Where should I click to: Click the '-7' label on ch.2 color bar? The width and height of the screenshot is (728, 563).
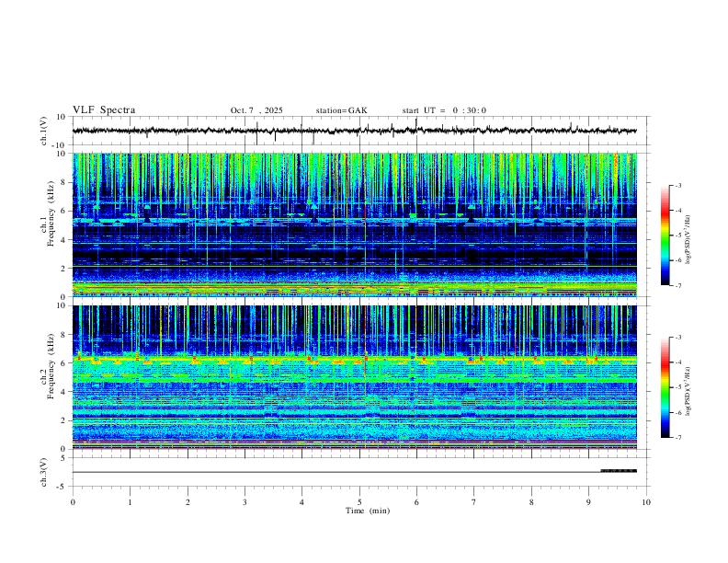(x=677, y=438)
